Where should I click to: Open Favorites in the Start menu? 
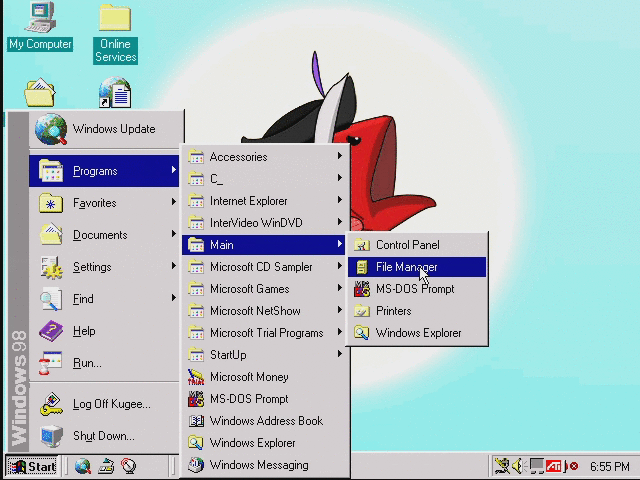click(104, 203)
